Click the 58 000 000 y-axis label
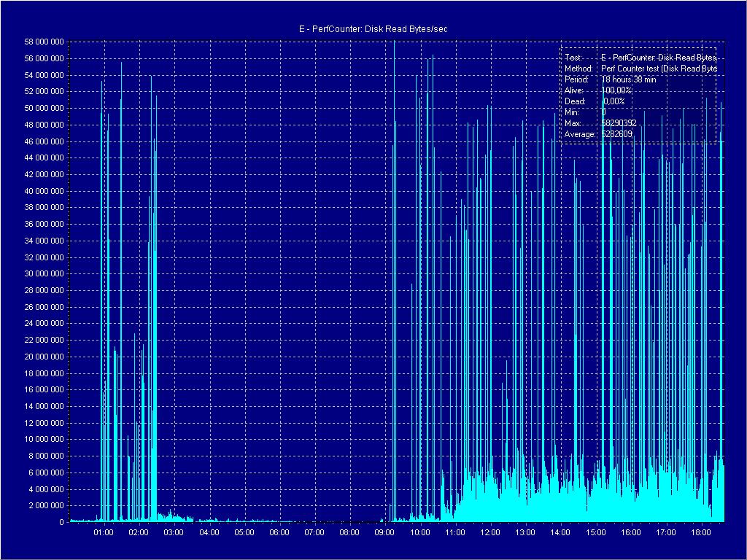The width and height of the screenshot is (747, 560). (44, 42)
